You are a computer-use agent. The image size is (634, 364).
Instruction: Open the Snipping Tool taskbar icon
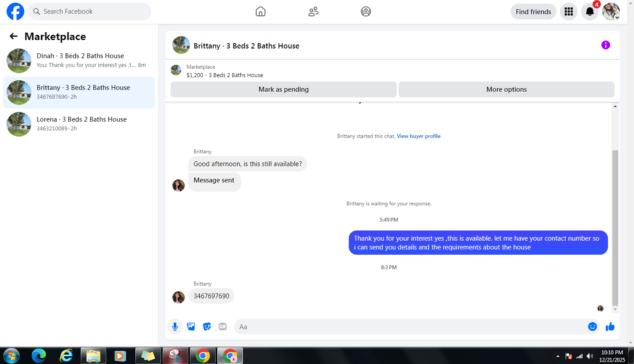point(175,356)
